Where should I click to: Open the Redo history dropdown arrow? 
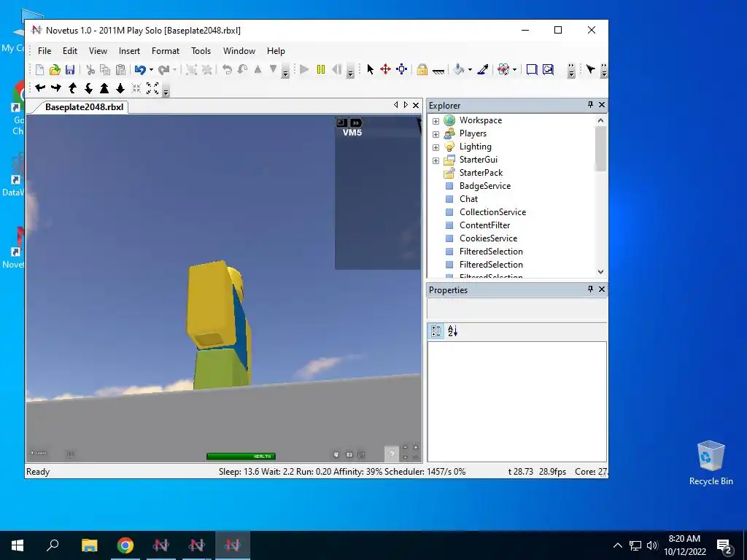click(174, 69)
